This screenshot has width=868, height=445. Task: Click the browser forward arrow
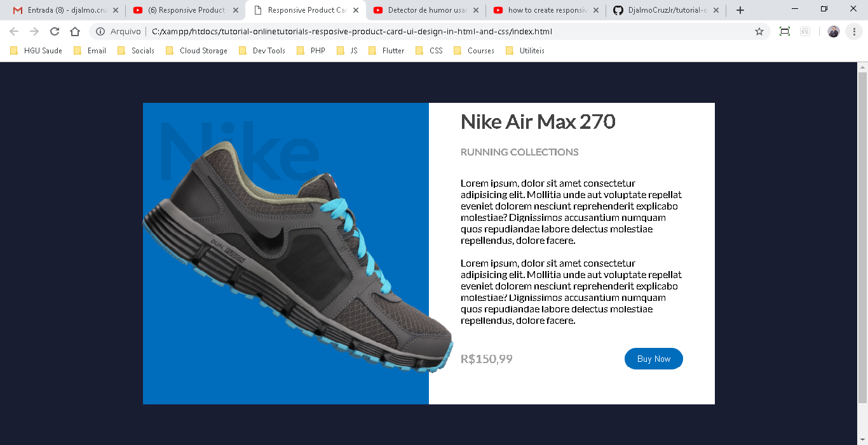pyautogui.click(x=34, y=31)
